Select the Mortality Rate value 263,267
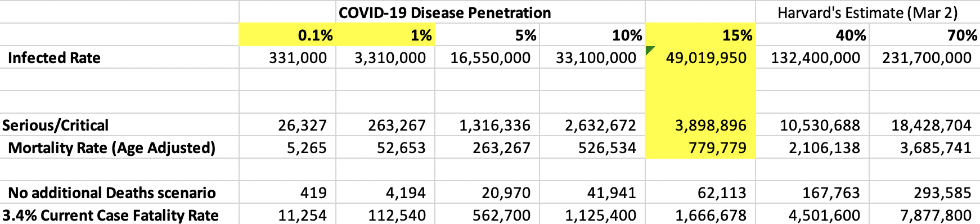This screenshot has height=224, width=980. click(x=487, y=147)
